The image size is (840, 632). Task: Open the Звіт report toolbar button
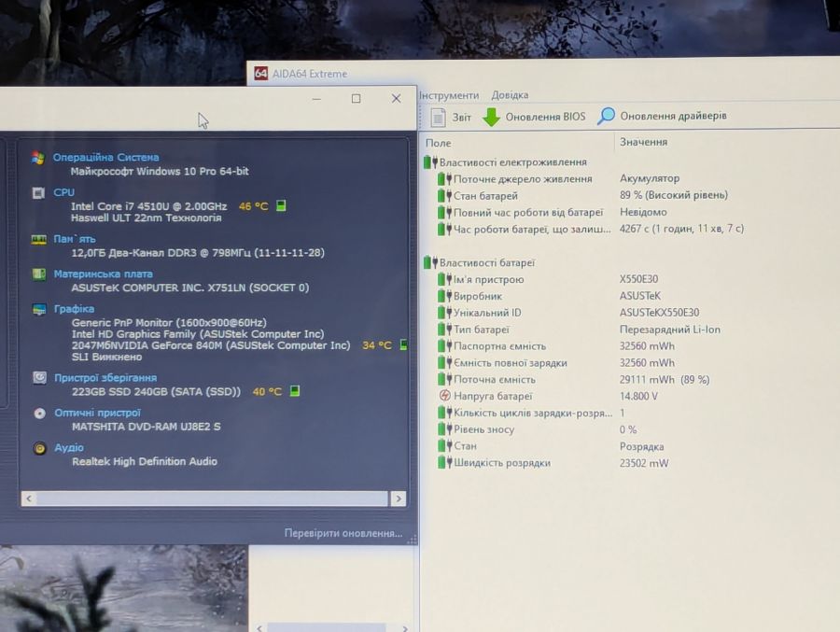point(451,117)
